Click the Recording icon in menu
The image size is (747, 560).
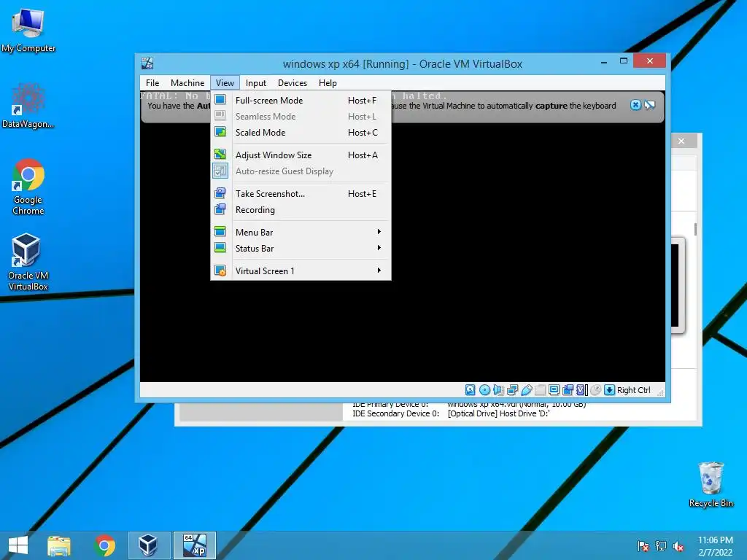220,209
